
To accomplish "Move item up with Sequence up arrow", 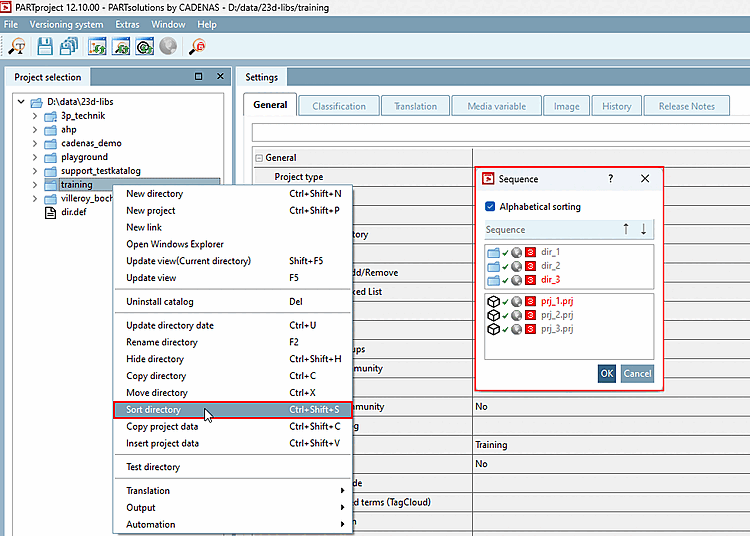I will tap(626, 229).
